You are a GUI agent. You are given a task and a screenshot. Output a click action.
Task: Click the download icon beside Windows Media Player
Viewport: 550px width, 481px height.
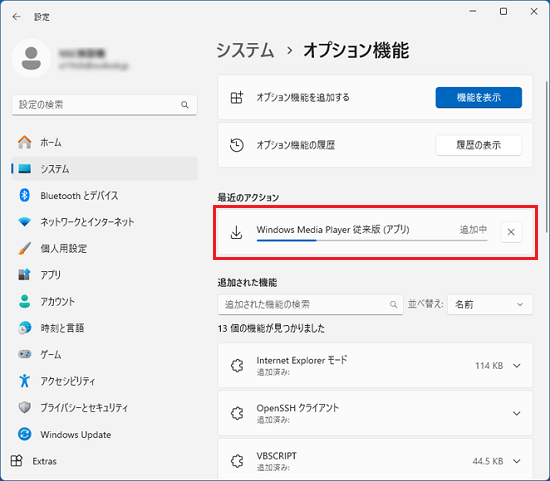pos(236,232)
